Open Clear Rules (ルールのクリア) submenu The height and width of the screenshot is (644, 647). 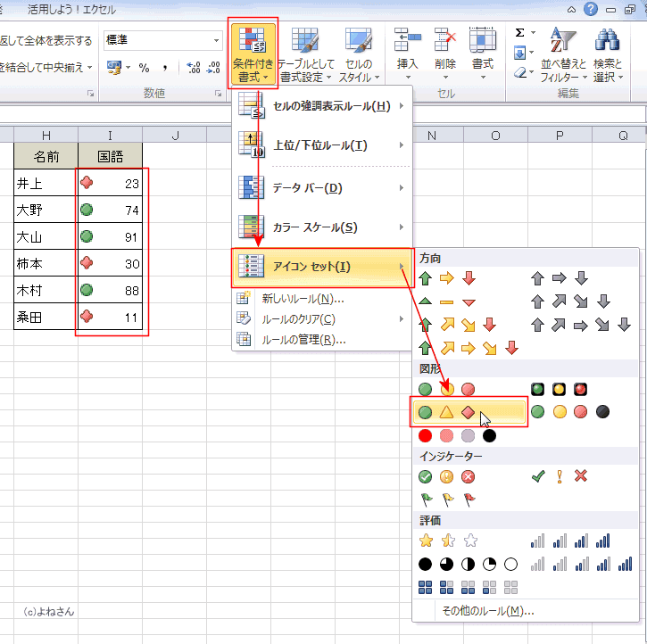pyautogui.click(x=322, y=319)
